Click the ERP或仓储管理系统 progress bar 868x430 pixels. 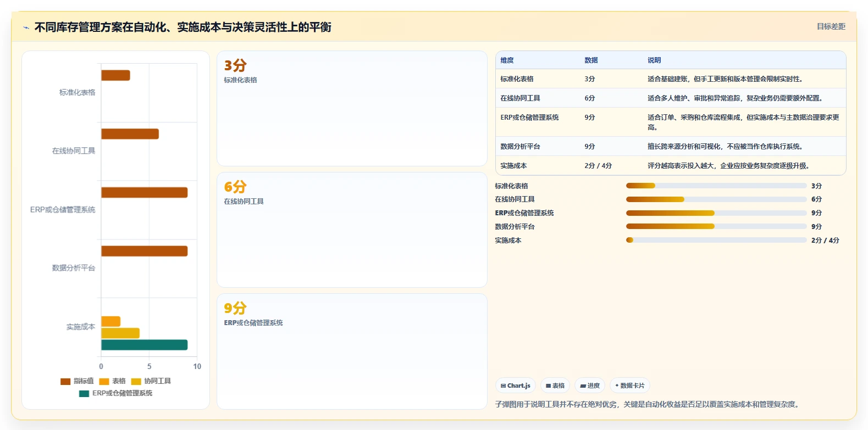click(x=716, y=213)
